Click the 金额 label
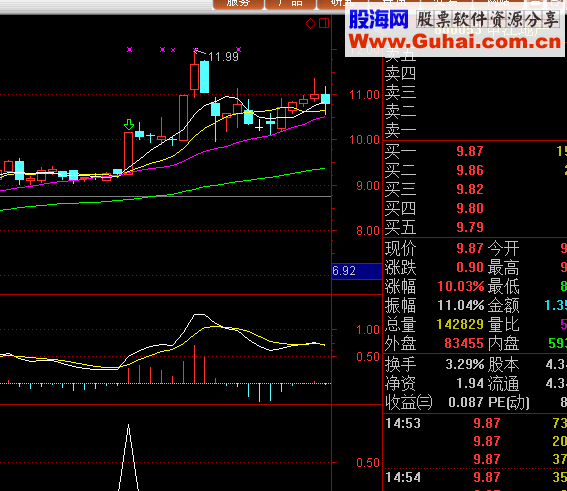This screenshot has height=491, width=567. click(x=503, y=306)
